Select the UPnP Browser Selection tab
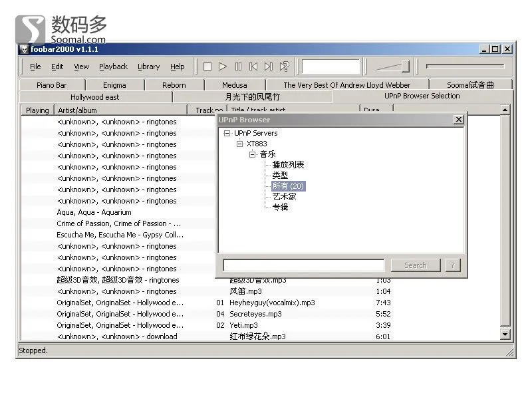Image resolution: width=532 pixels, height=399 pixels. click(x=422, y=96)
